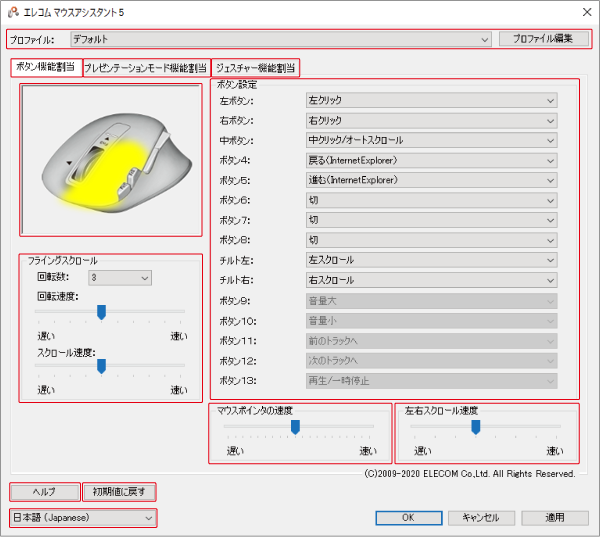Click the ボタン設定 group label
This screenshot has height=537, width=600.
(x=237, y=85)
